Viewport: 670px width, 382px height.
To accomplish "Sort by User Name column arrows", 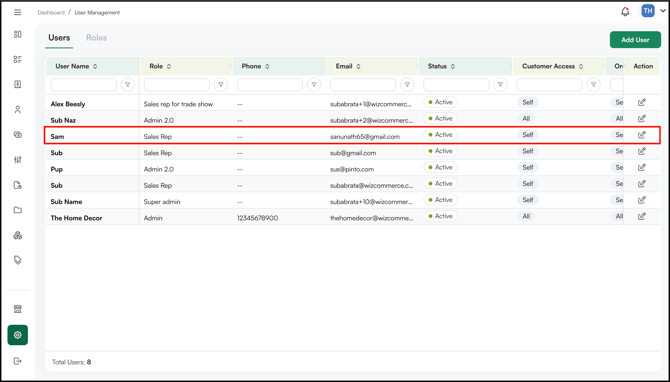I will coord(95,66).
